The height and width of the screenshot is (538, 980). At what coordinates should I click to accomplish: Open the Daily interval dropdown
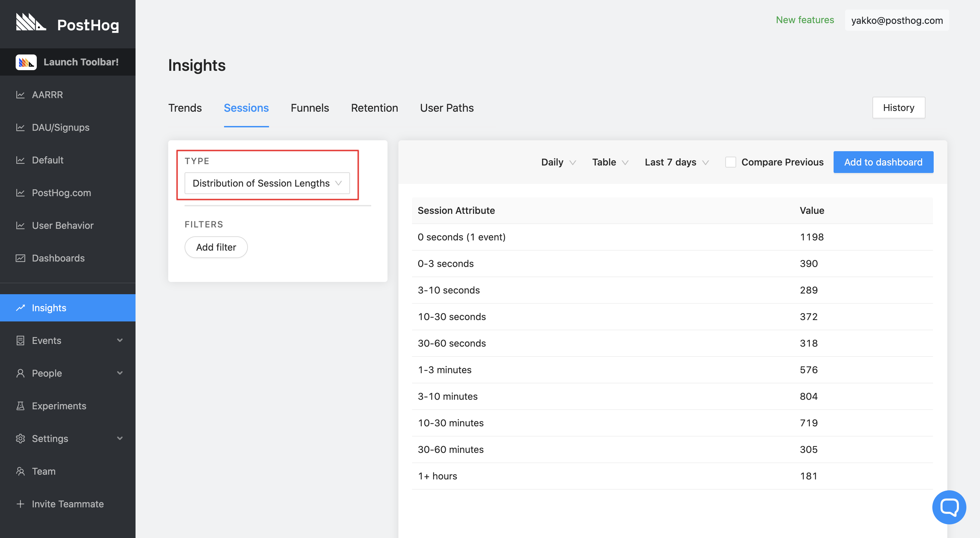pos(558,162)
